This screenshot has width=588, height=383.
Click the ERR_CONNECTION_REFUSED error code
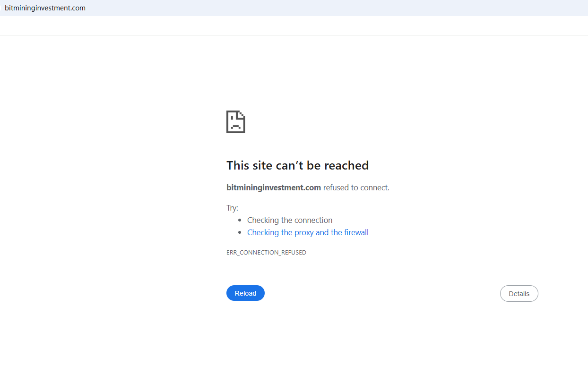266,253
